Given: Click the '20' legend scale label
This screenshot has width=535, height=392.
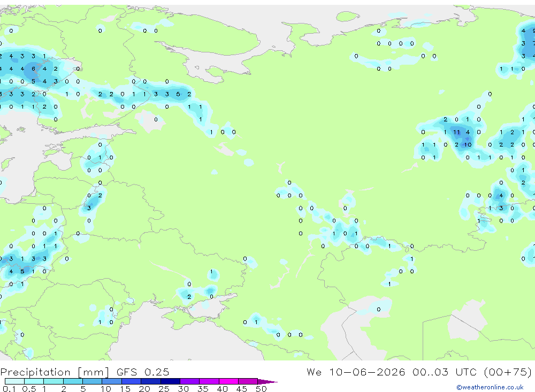Looking at the screenshot, I should (x=144, y=389).
